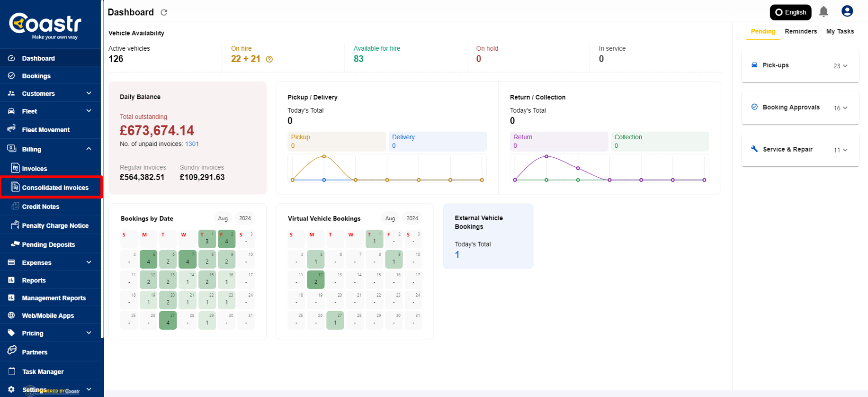Expand the Pick-ups pending list
This screenshot has height=397, width=868.
[x=845, y=66]
